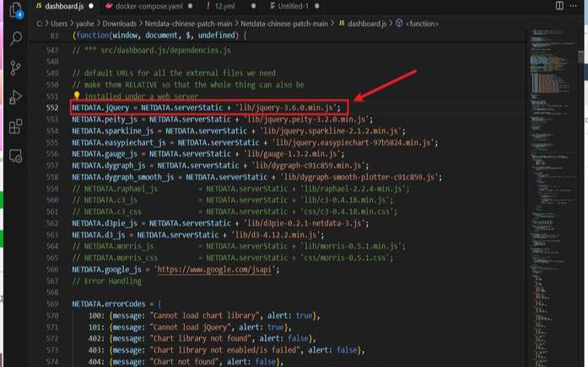
Task: Select the Netdata-chinese-patch-main breadcrumb right before dashboard.js
Action: 284,24
